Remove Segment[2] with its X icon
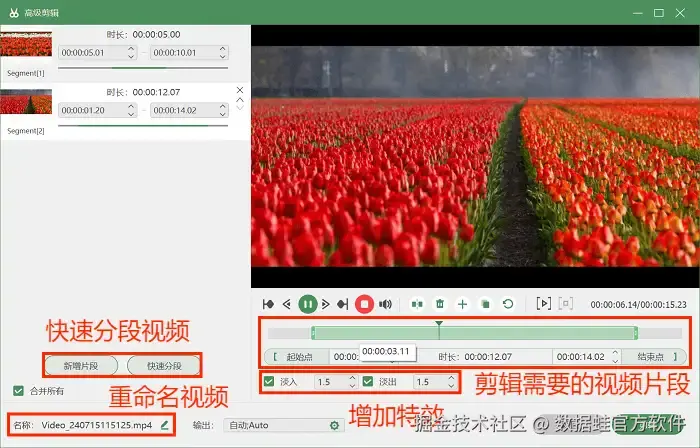700x448 pixels. 240,90
